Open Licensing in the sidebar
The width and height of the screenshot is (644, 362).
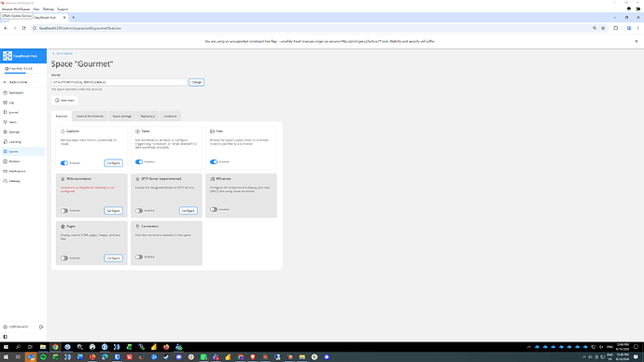click(x=23, y=142)
